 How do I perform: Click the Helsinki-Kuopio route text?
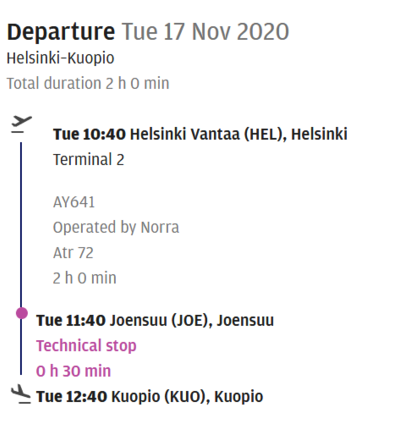(x=60, y=58)
